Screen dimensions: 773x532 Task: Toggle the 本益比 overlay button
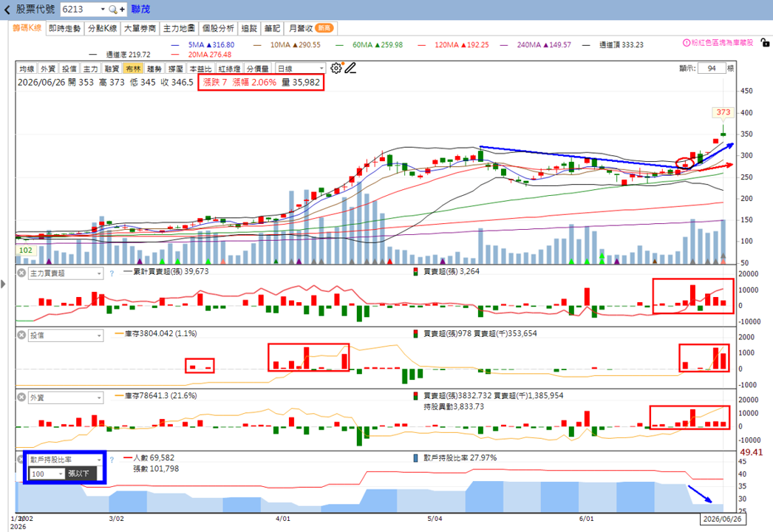click(x=201, y=69)
